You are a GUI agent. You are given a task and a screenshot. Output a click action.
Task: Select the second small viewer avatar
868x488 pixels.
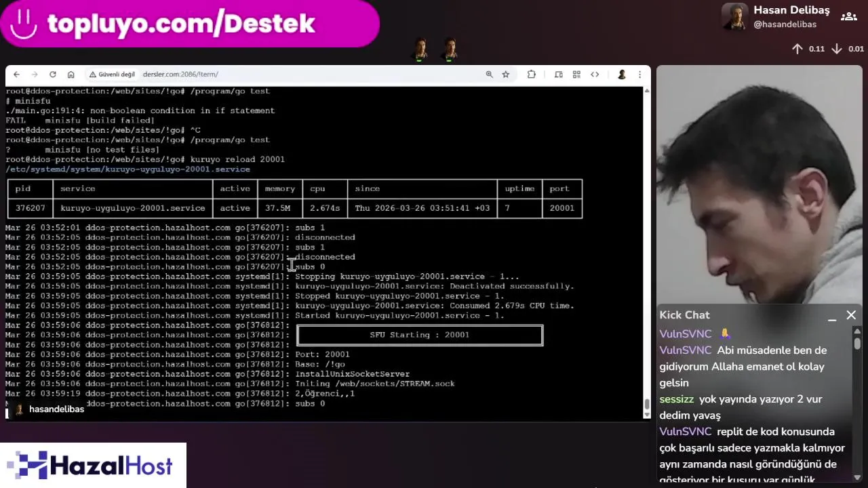[450, 49]
